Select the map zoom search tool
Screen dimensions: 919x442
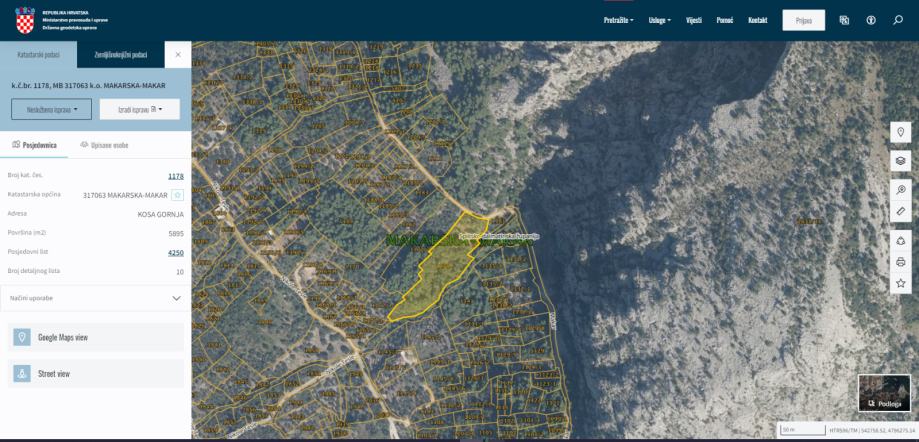pyautogui.click(x=901, y=189)
